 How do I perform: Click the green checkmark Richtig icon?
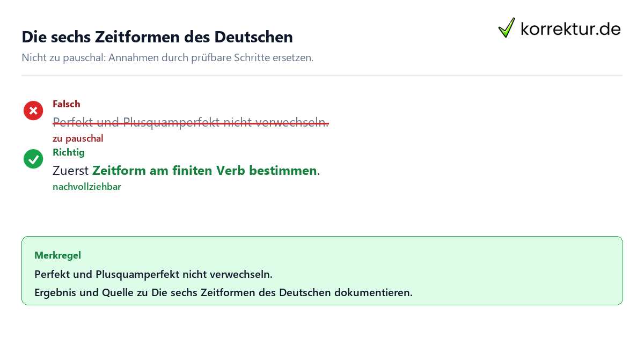click(x=33, y=159)
